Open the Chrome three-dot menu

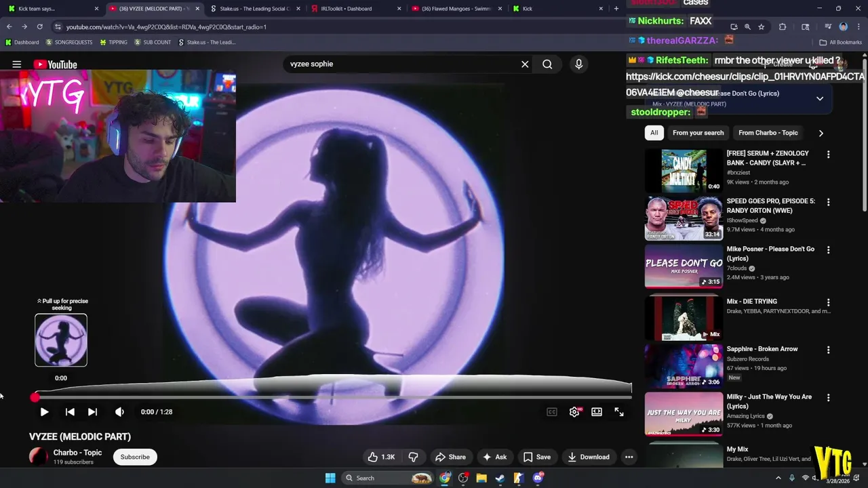859,26
